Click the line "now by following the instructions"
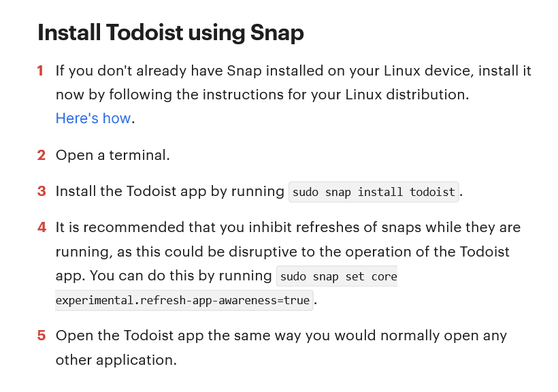The height and width of the screenshot is (392, 558). (x=263, y=95)
